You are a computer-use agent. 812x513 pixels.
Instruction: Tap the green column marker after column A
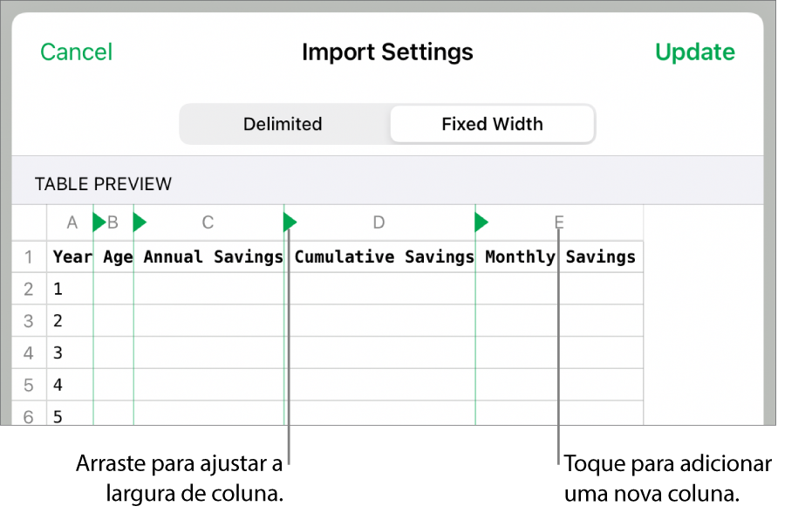point(98,222)
